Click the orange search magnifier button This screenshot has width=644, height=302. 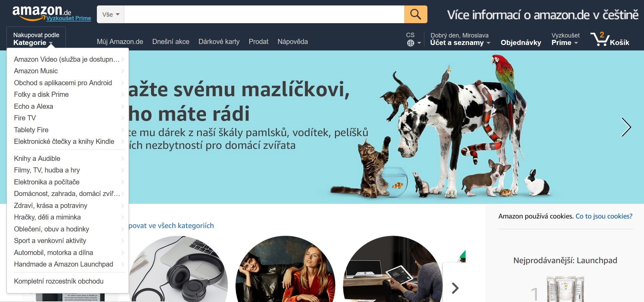pos(415,14)
